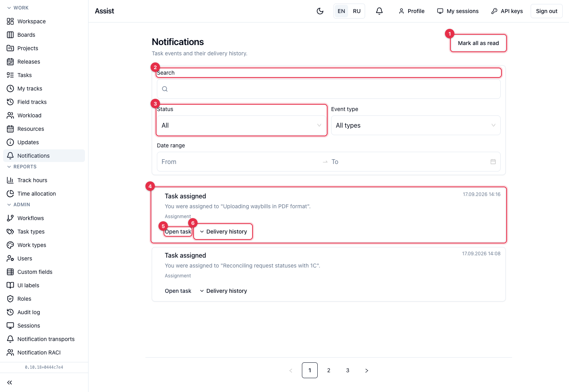569x392 pixels.
Task: Open My tracks clock item
Action: 44,89
